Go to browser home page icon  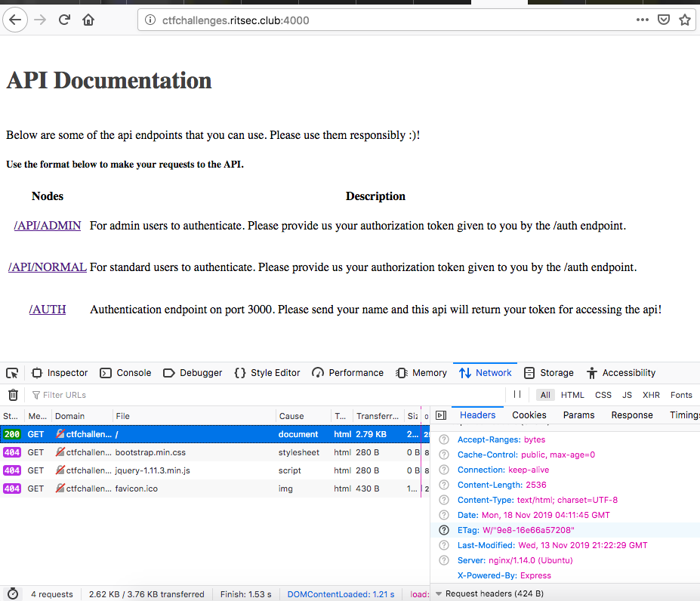point(89,20)
